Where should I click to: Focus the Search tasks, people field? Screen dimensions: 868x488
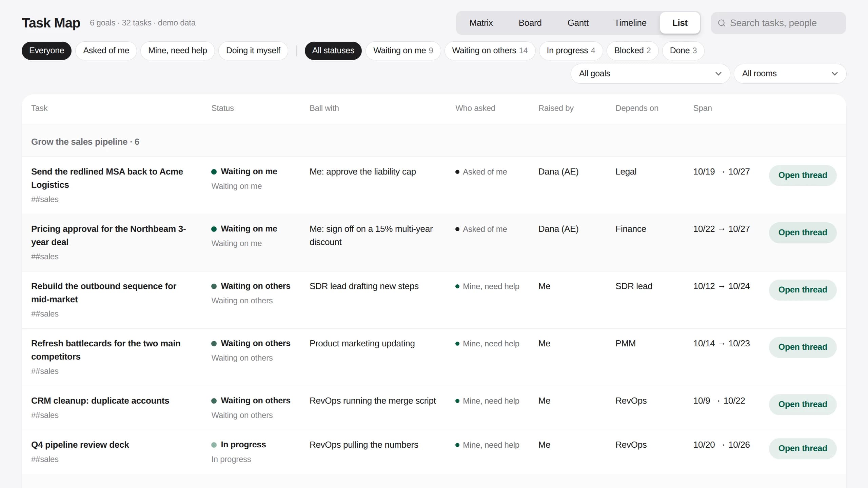778,23
